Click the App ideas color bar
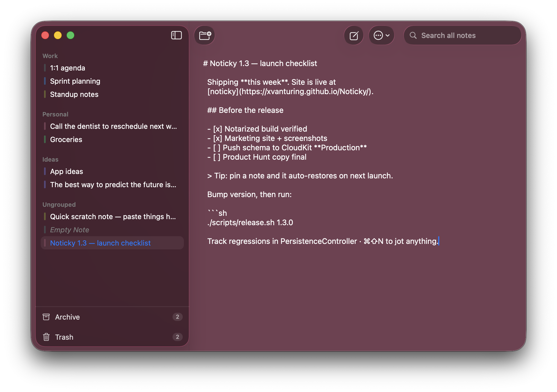This screenshot has height=392, width=557. [45, 171]
